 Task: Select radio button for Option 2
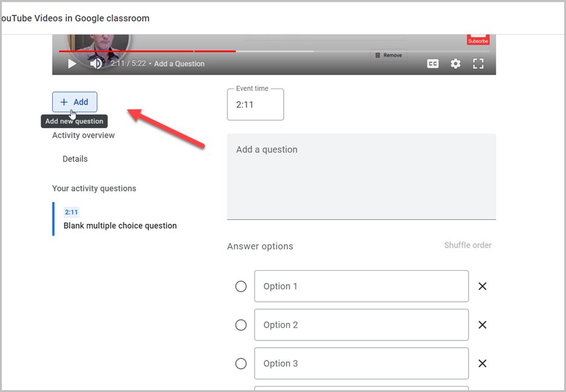[241, 325]
